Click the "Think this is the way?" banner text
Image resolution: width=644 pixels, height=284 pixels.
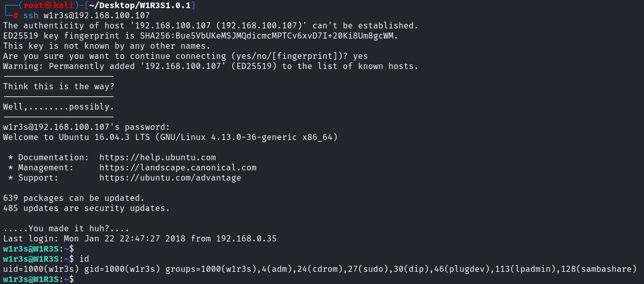pos(58,87)
